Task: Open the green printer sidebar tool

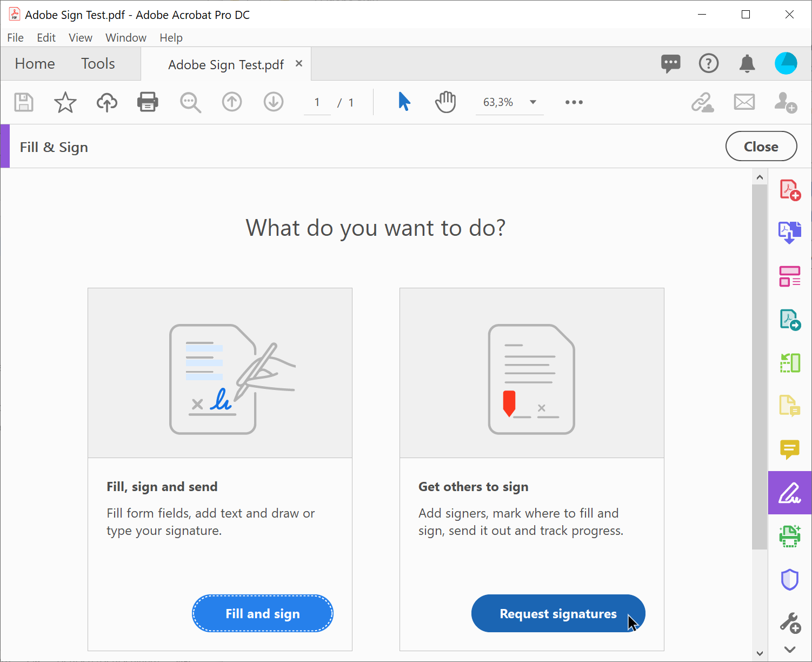Action: [x=790, y=536]
